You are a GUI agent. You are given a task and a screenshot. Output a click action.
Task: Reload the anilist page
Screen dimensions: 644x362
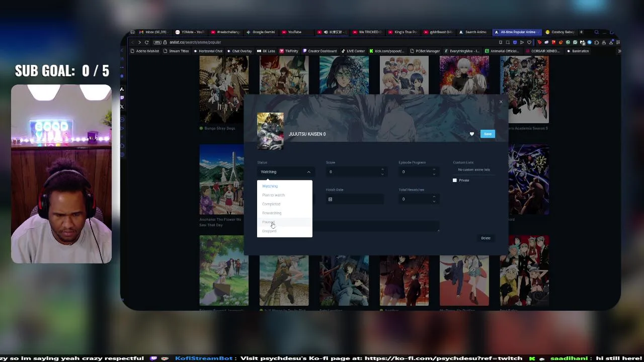tap(146, 42)
